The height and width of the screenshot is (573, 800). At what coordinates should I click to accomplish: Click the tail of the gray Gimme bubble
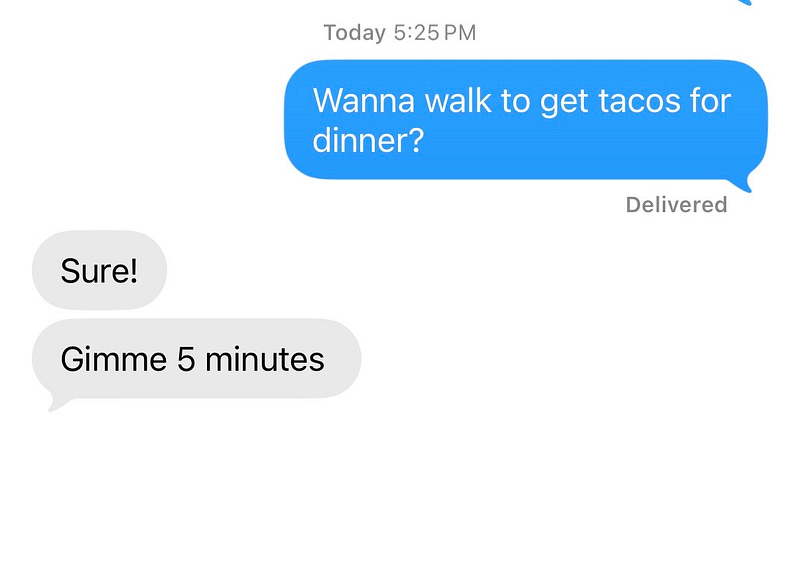point(57,403)
